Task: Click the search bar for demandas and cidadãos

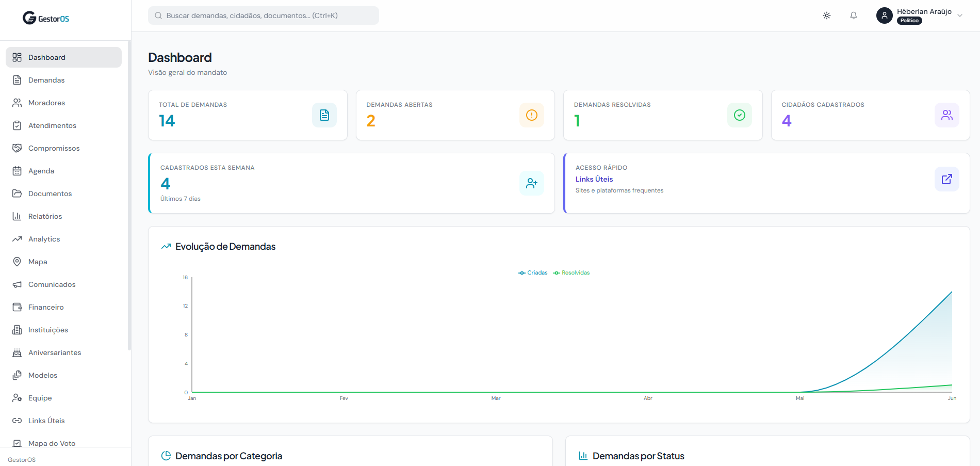Action: (264, 15)
